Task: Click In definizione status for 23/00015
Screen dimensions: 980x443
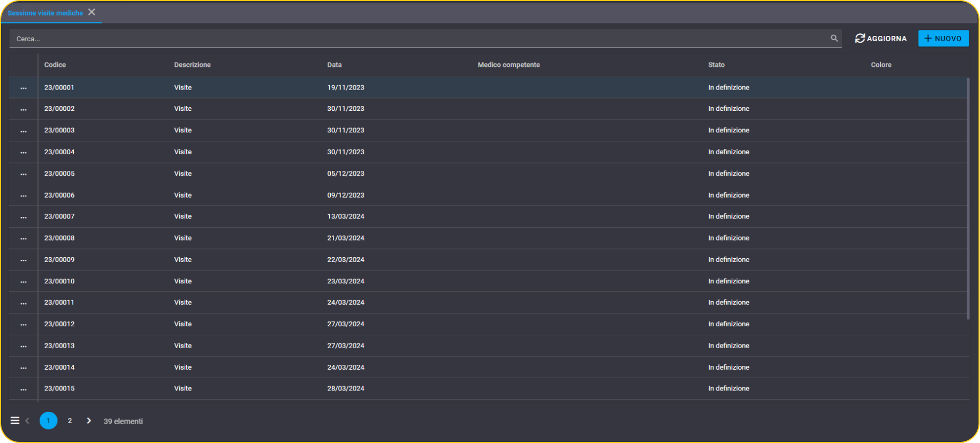Action: tap(728, 388)
